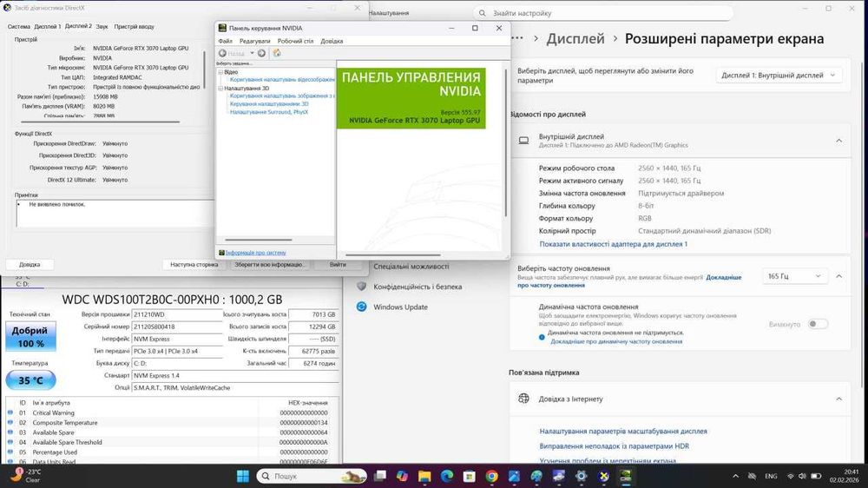Image resolution: width=868 pixels, height=488 pixels.
Task: Open File Explorer from the taskbar
Action: [x=424, y=476]
